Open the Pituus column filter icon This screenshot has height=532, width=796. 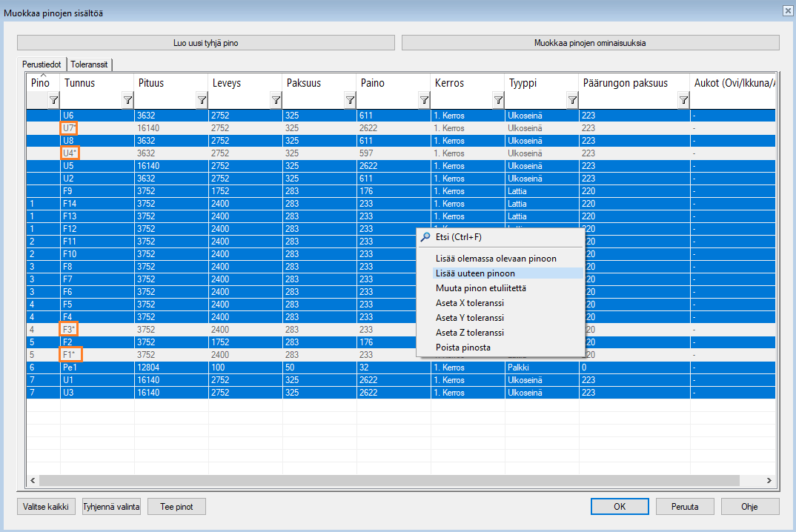[202, 100]
